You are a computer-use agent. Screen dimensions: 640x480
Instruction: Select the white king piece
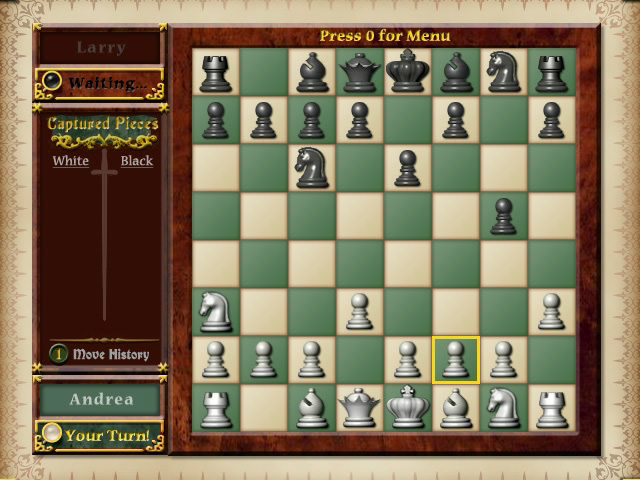tap(407, 407)
